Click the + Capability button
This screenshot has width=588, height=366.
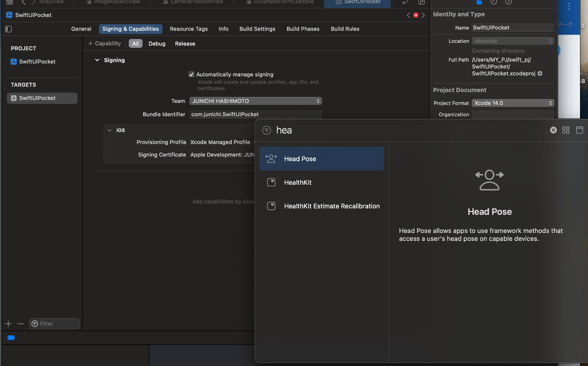pos(104,44)
